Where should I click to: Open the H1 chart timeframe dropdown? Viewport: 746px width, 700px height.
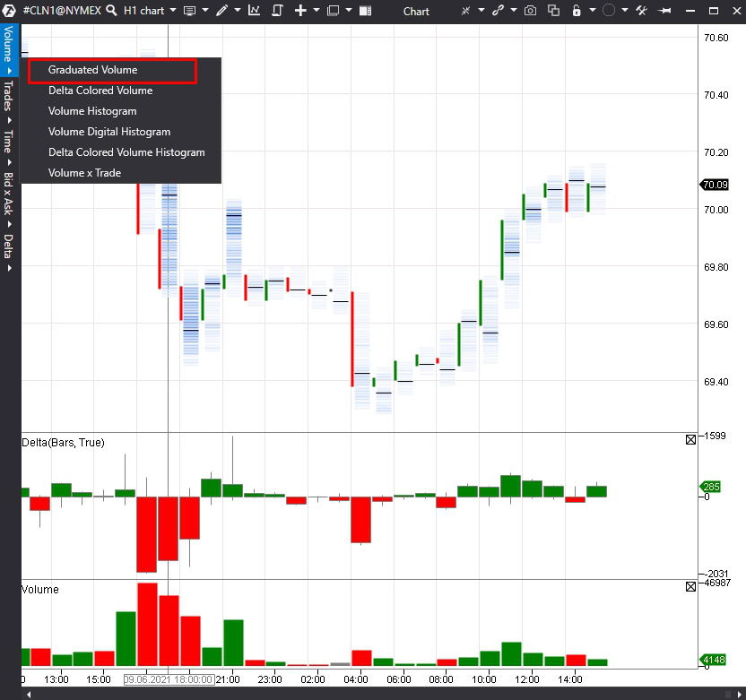tap(149, 11)
